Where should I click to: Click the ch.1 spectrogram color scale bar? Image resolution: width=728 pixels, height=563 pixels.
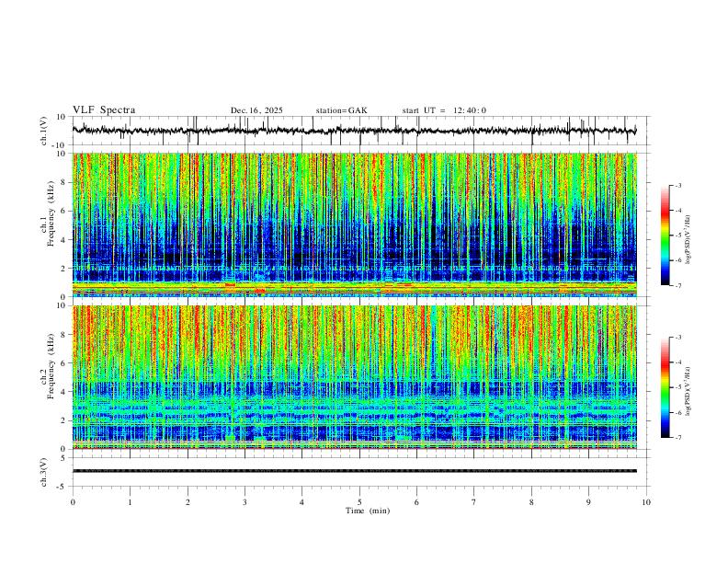pos(665,236)
